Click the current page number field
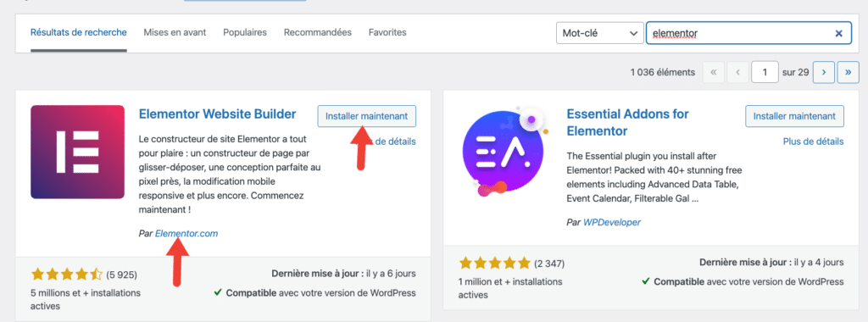Viewport: 868px width, 322px height. point(765,72)
